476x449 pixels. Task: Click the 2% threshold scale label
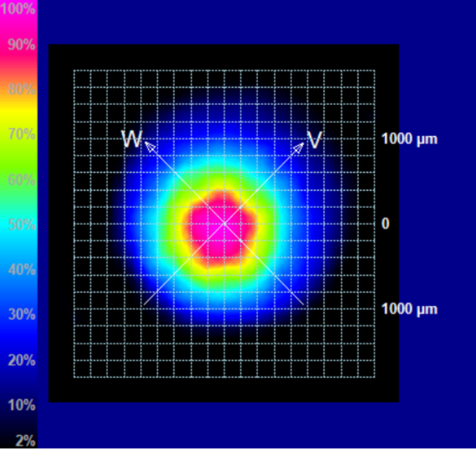[x=25, y=441]
